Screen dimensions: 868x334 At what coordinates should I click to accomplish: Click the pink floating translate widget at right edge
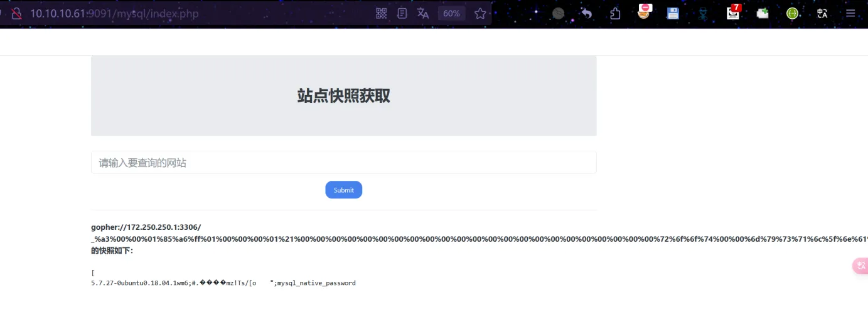coord(860,266)
